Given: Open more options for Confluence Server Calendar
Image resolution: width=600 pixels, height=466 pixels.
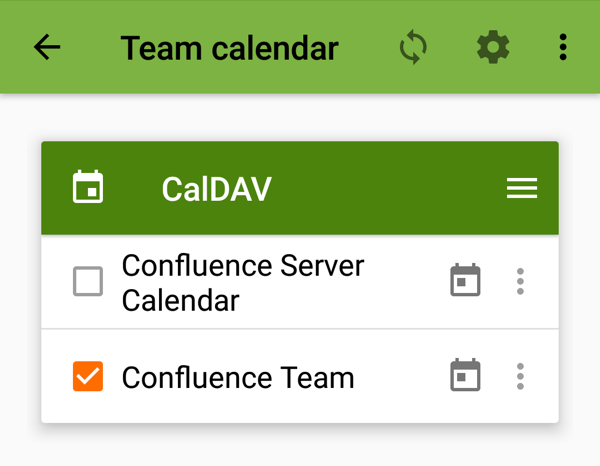Looking at the screenshot, I should [520, 281].
